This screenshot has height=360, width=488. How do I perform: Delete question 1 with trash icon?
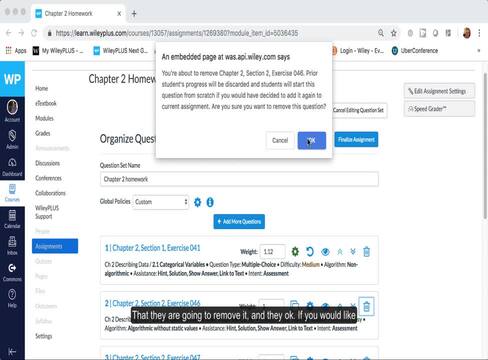click(x=366, y=252)
